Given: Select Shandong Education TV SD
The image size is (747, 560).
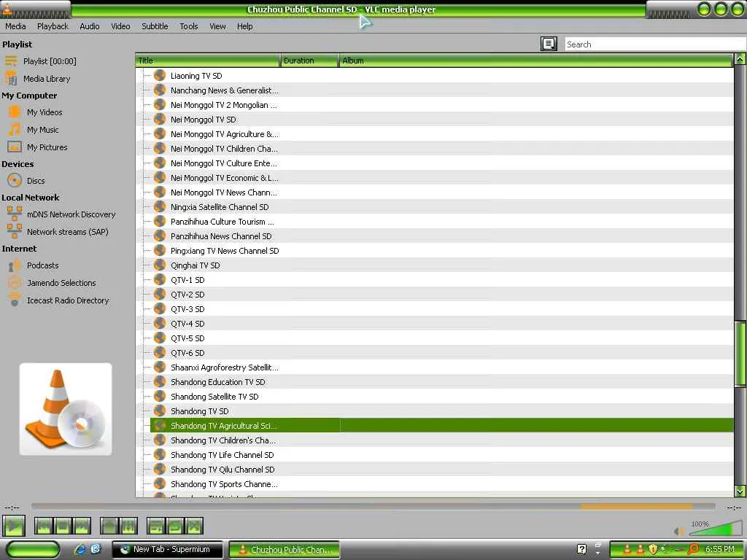Looking at the screenshot, I should pos(435,382).
